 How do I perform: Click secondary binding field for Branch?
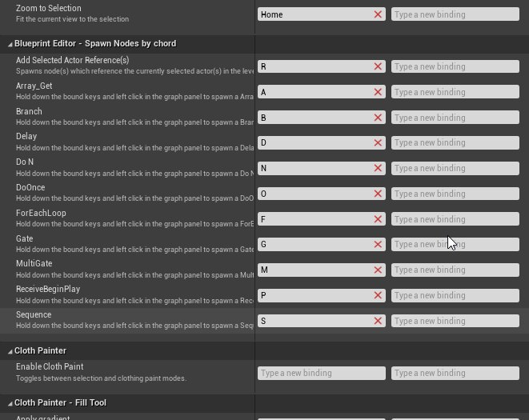[x=455, y=118]
